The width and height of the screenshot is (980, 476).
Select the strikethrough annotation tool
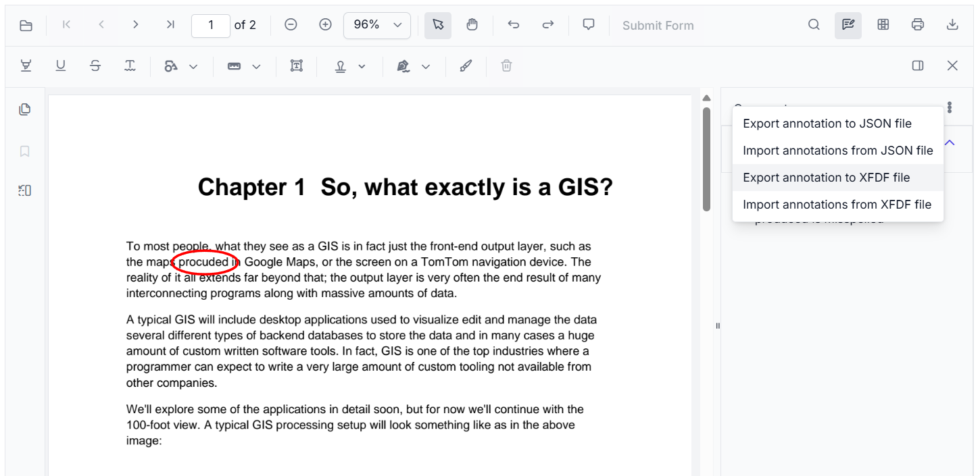click(95, 65)
